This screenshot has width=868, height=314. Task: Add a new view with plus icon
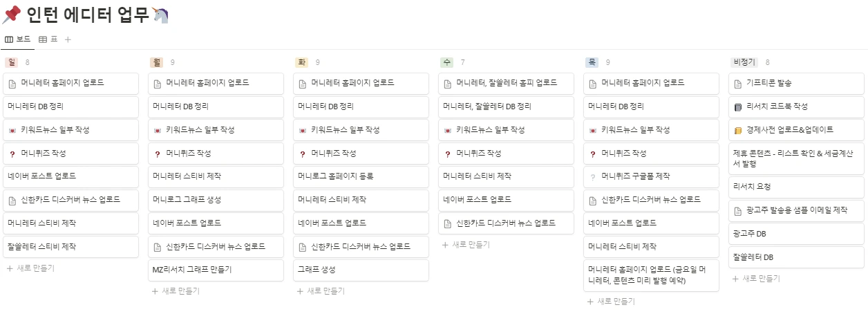point(68,39)
